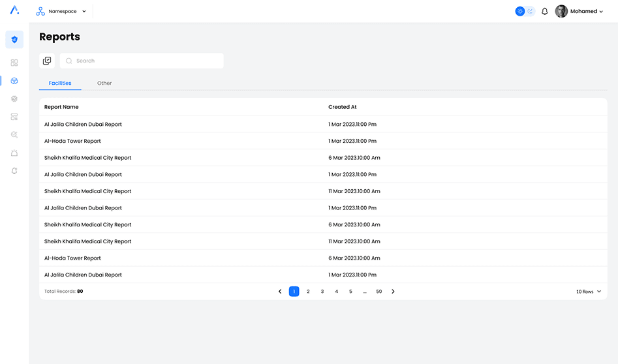Expand the Namespace dropdown
The image size is (618, 364).
coord(61,11)
